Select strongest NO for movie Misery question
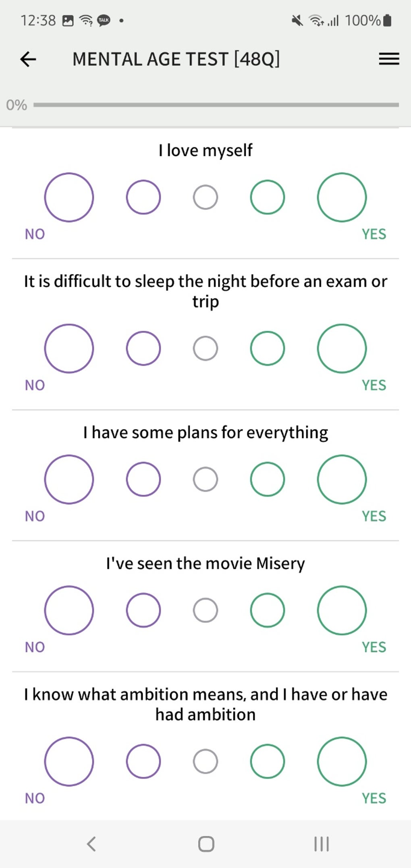The height and width of the screenshot is (868, 411). tap(69, 611)
